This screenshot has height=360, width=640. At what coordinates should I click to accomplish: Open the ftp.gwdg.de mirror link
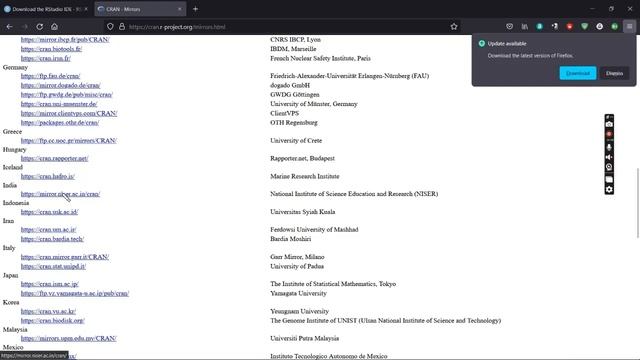coord(67,95)
